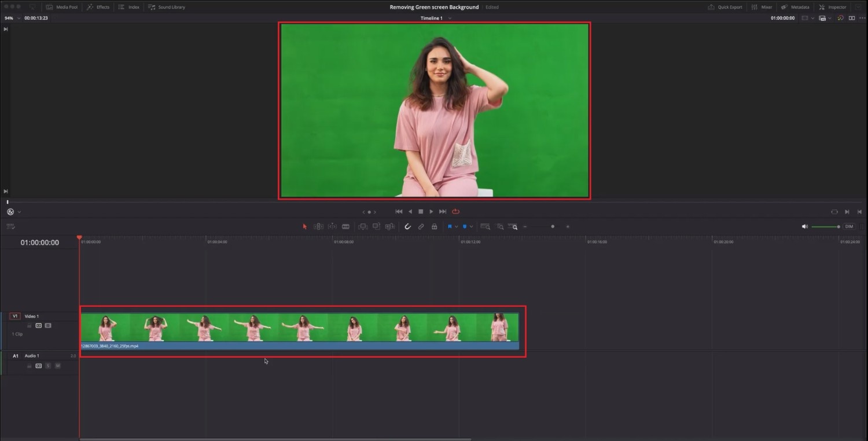The height and width of the screenshot is (441, 868).
Task: Open the viewer three-dot options menu
Action: tap(862, 18)
